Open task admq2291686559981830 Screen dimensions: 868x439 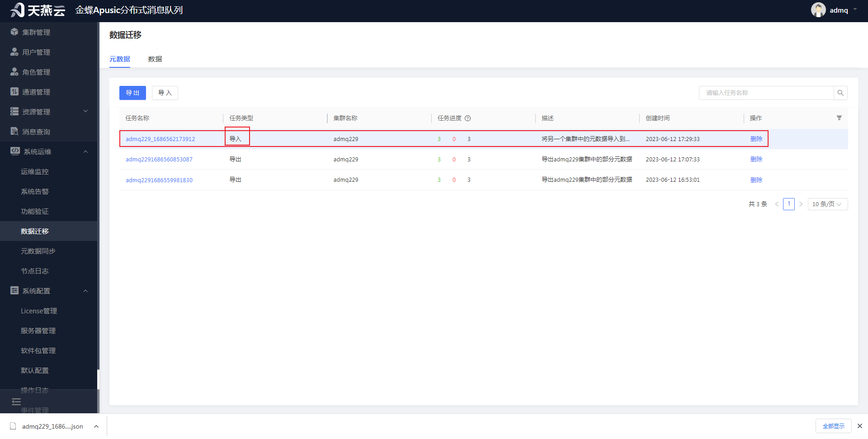[x=159, y=180]
